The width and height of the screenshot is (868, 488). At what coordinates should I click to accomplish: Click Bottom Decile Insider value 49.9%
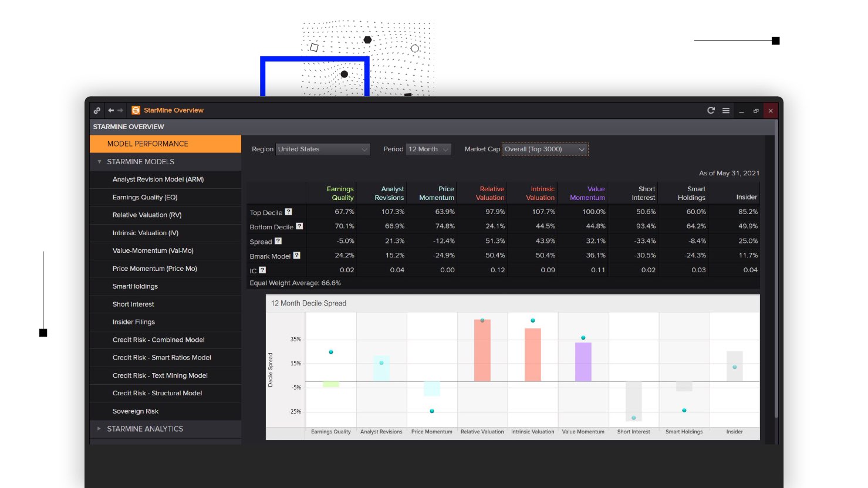pyautogui.click(x=748, y=226)
